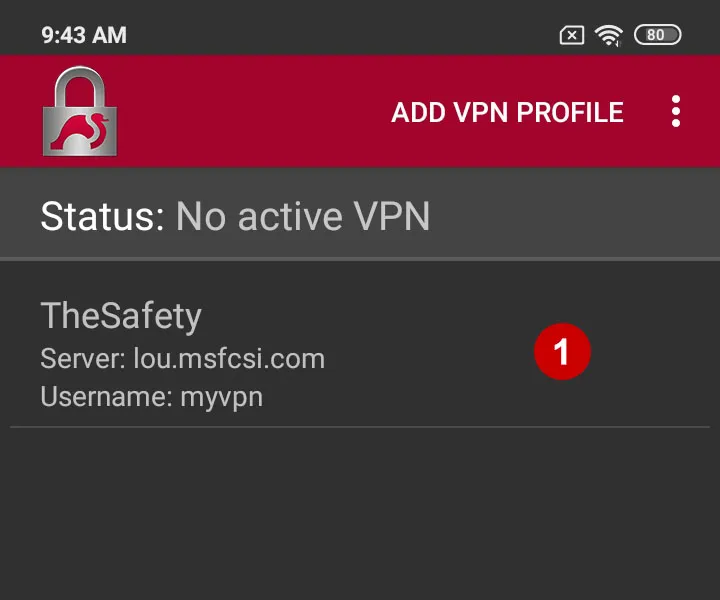The image size is (720, 600).
Task: Open the three-dot overflow menu
Action: tap(675, 111)
